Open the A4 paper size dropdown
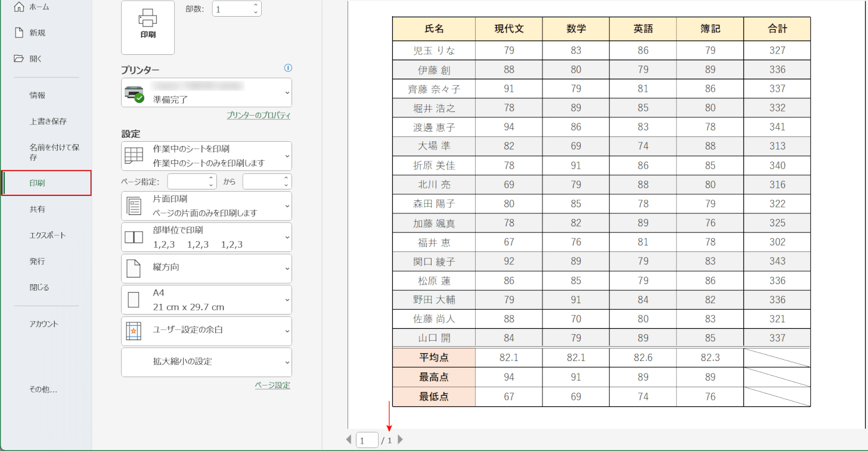Screen dimensions: 868x451 [206, 300]
